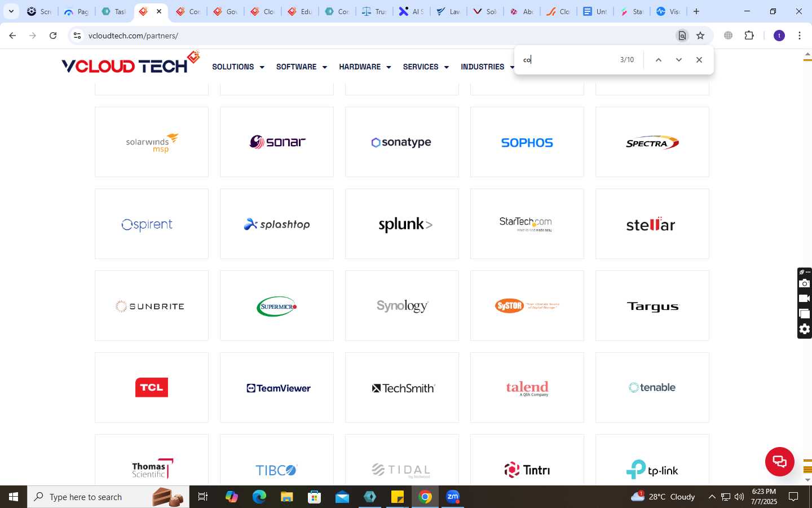
Task: Click the video record icon in side panel
Action: (x=805, y=299)
